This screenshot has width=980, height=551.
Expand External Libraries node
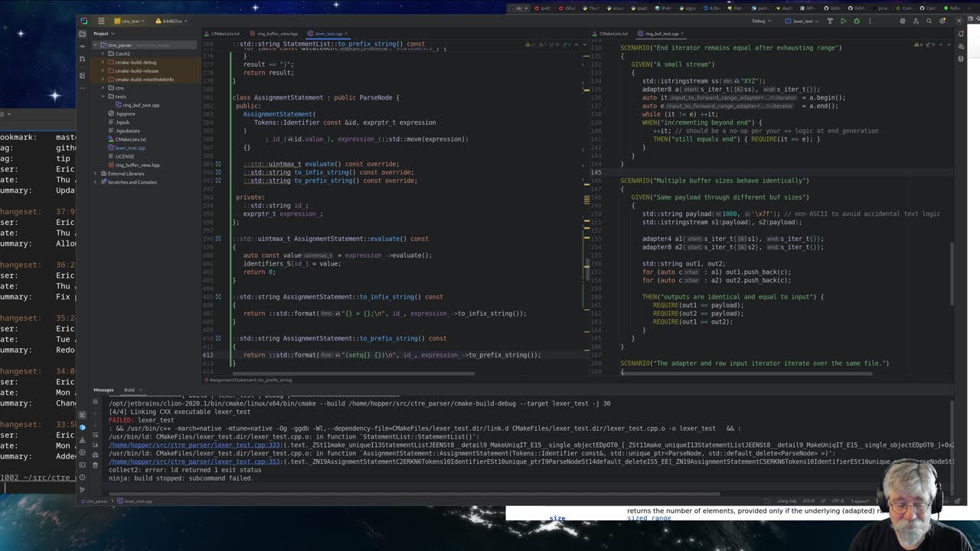click(x=96, y=174)
